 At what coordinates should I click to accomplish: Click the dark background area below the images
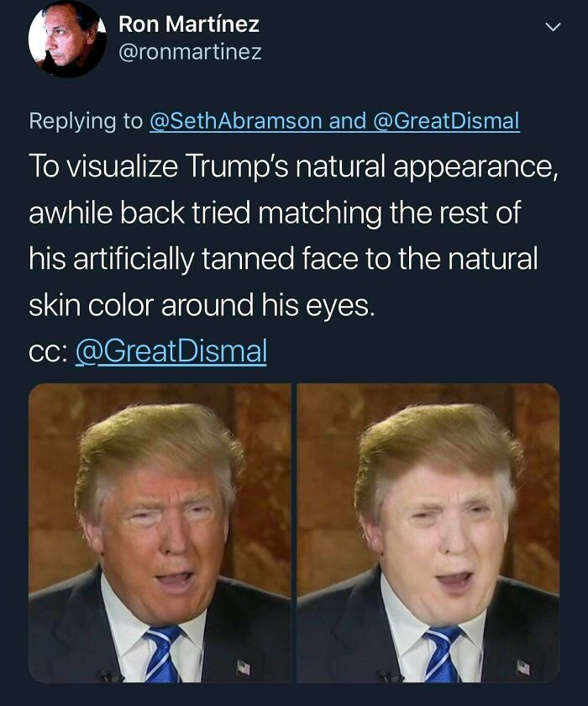(294, 699)
